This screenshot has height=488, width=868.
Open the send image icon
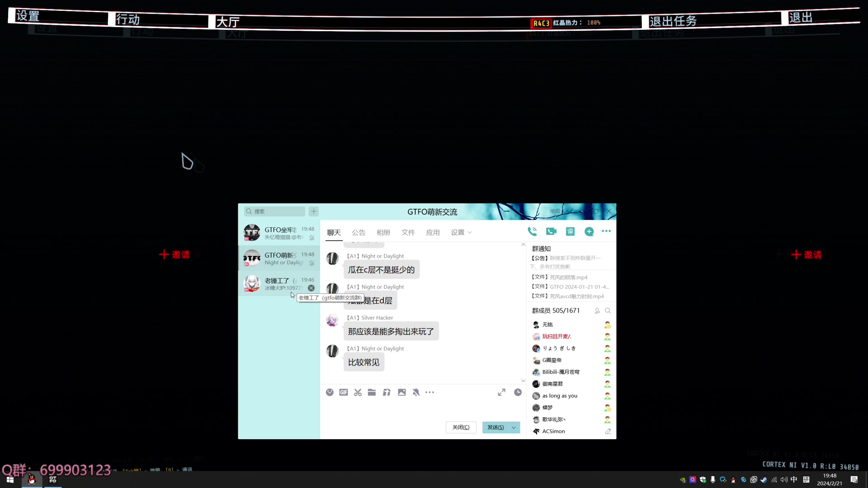[401, 392]
